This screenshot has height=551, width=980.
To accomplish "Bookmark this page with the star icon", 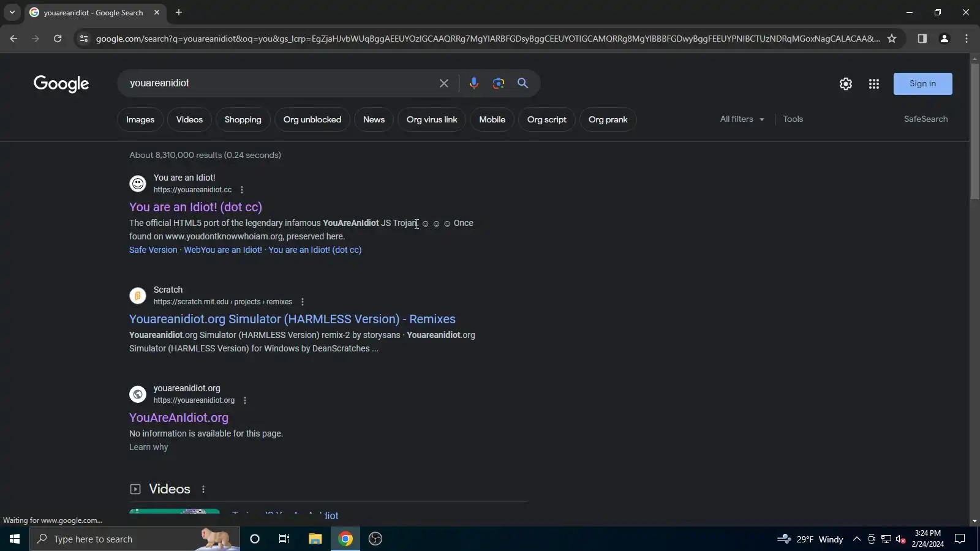I will click(x=892, y=39).
